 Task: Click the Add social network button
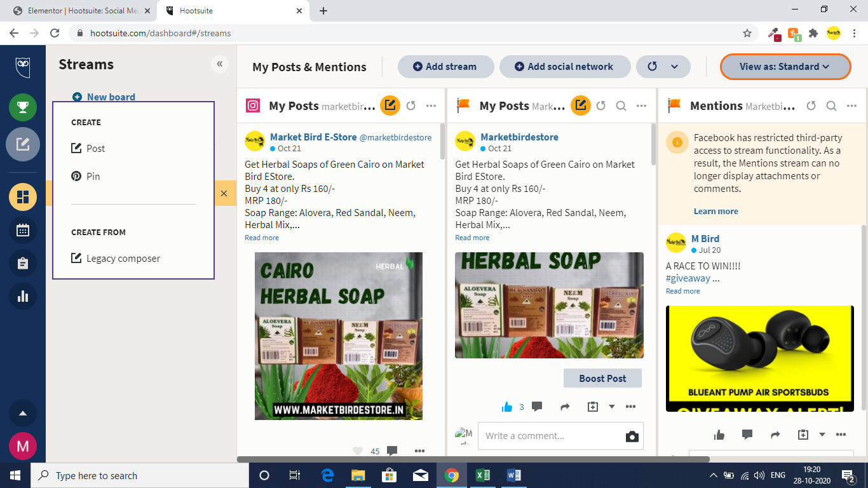coord(565,67)
